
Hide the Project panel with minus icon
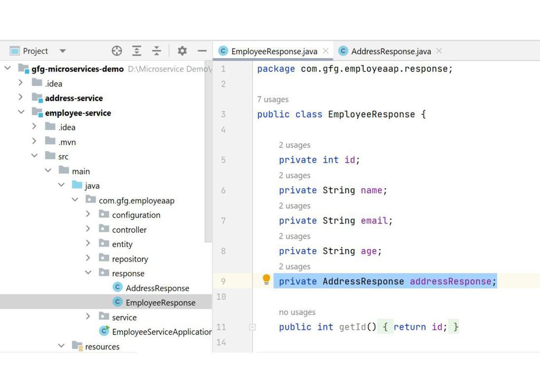click(x=202, y=51)
